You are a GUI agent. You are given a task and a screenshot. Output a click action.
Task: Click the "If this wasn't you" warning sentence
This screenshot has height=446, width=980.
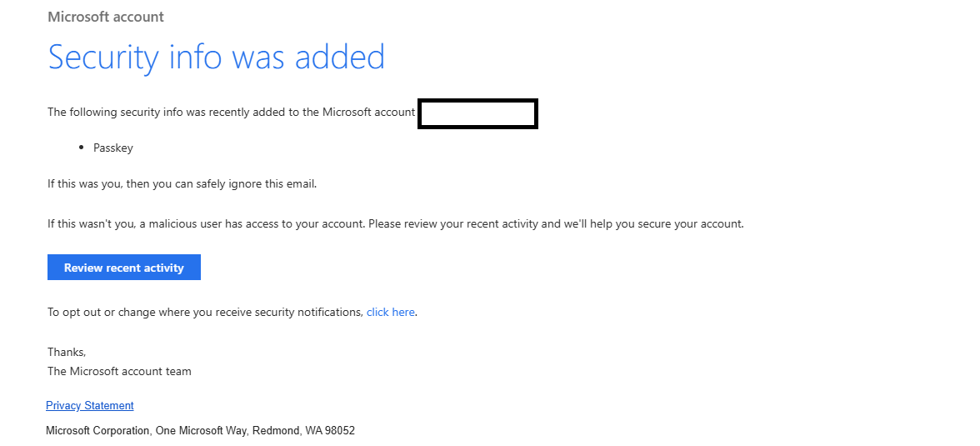coord(396,223)
